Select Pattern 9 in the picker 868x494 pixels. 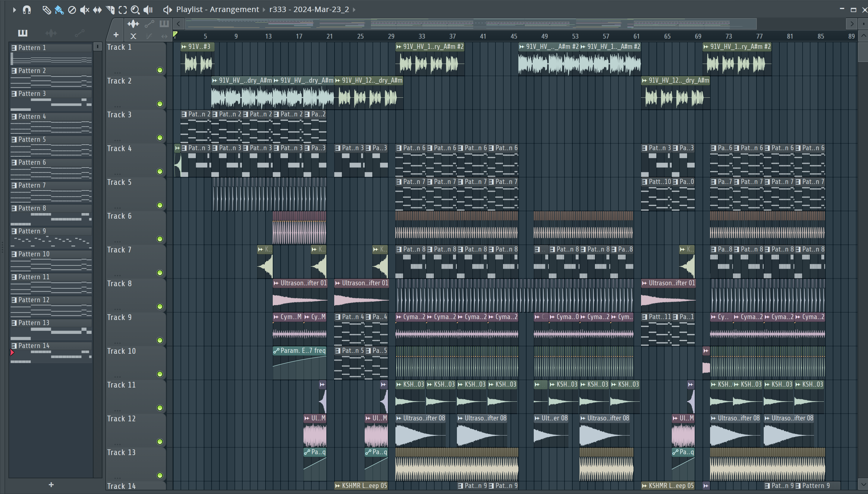51,238
